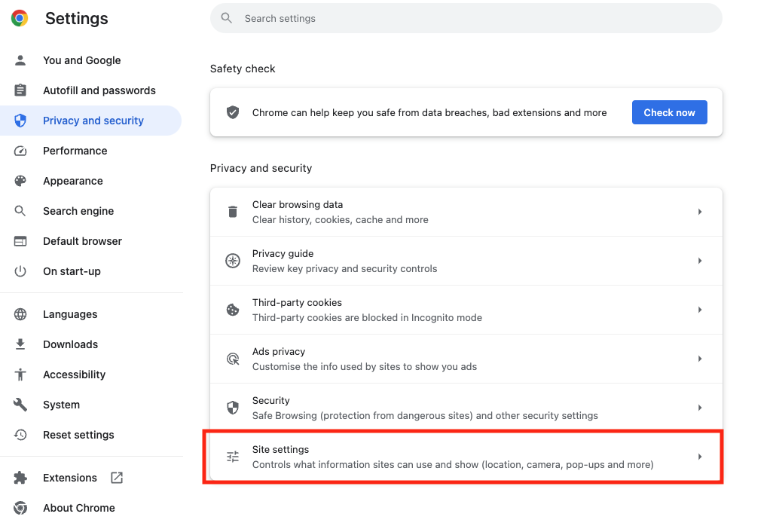Click the palette icon for Appearance
773x532 pixels.
tap(20, 181)
